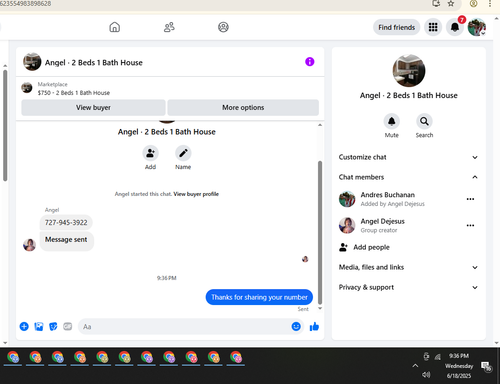Click the left sidebar scrollbar

pos(5,125)
